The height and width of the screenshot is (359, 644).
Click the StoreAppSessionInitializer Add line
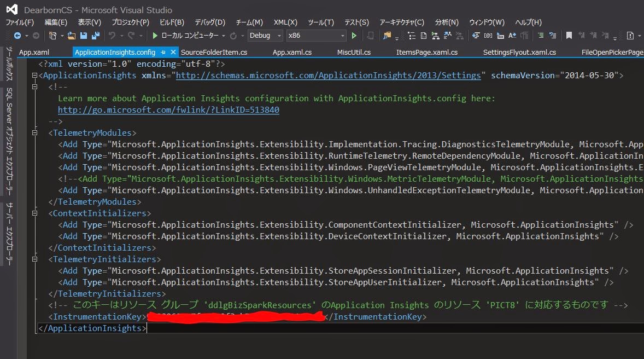pos(343,271)
